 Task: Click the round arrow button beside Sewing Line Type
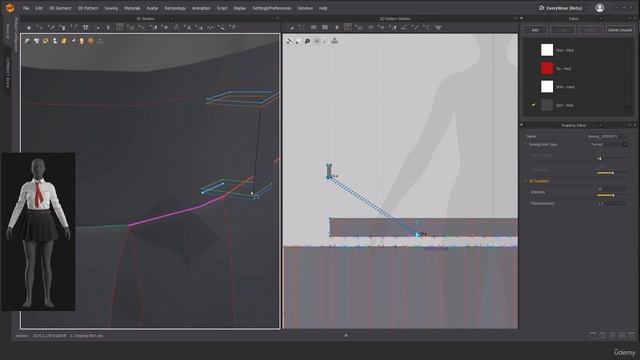coord(625,144)
